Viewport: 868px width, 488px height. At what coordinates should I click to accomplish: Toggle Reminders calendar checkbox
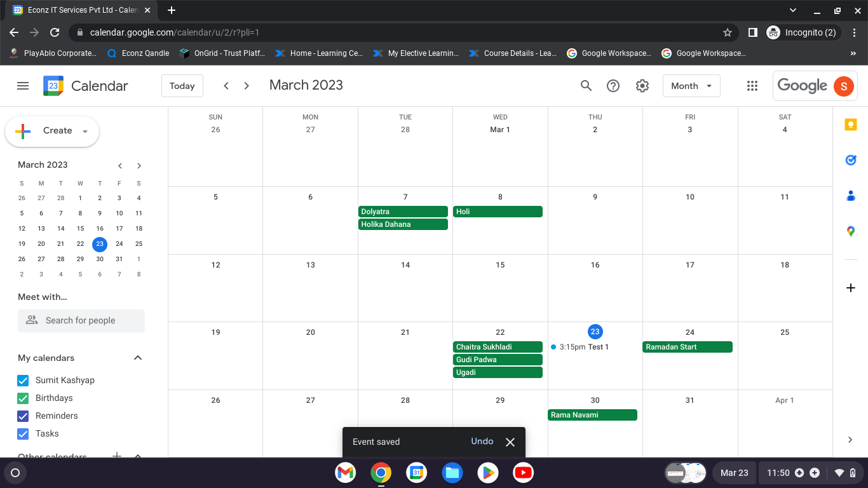[x=23, y=416]
